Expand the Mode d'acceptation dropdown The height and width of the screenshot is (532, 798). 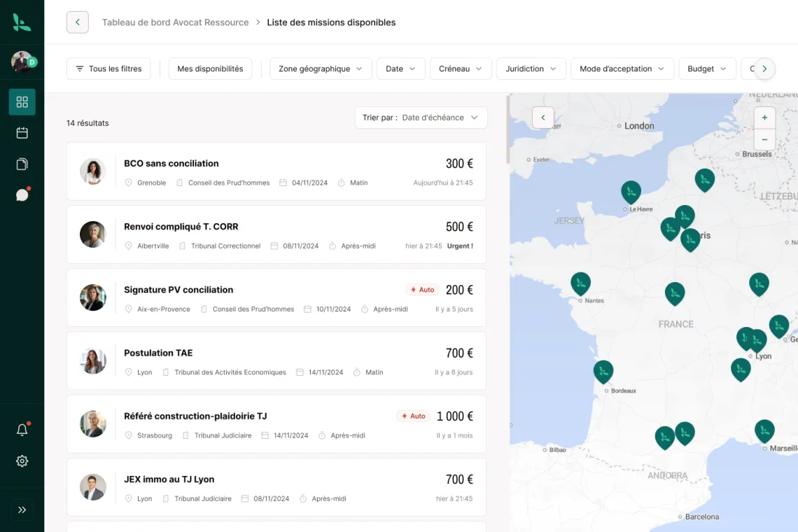(x=622, y=69)
